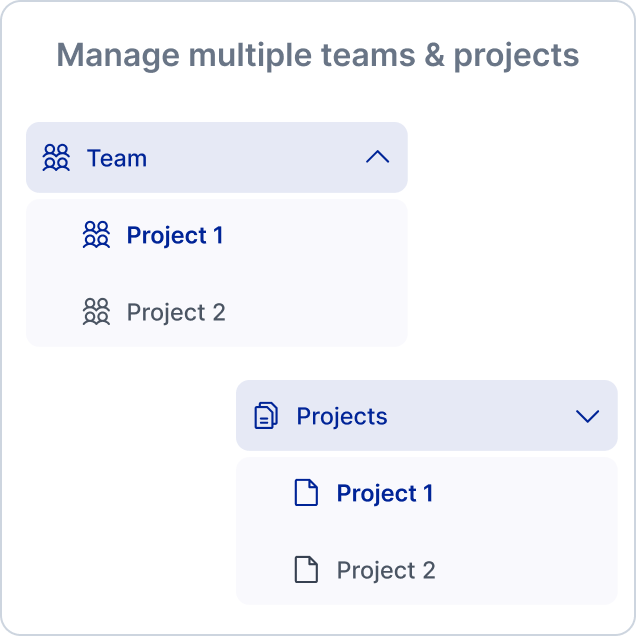
Task: Open the Projects dropdown header bar
Action: point(427,415)
